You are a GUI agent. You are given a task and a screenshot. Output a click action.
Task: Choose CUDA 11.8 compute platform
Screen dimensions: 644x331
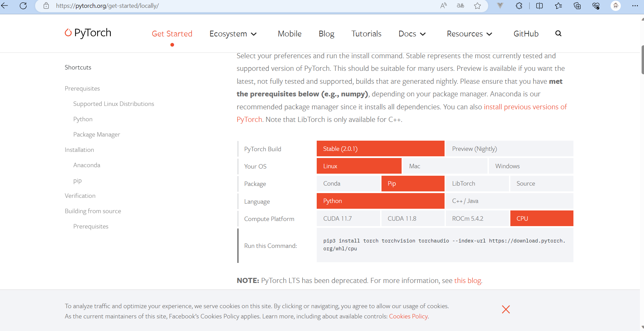(x=413, y=218)
